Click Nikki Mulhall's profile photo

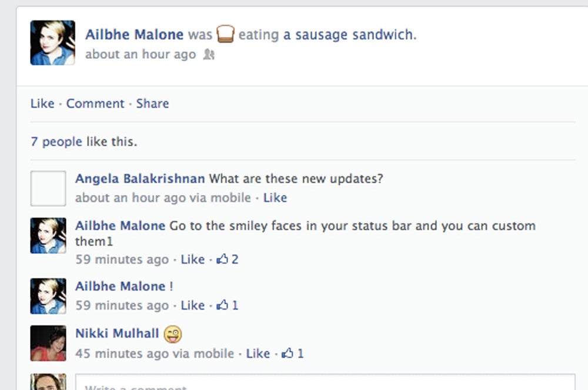pyautogui.click(x=48, y=343)
